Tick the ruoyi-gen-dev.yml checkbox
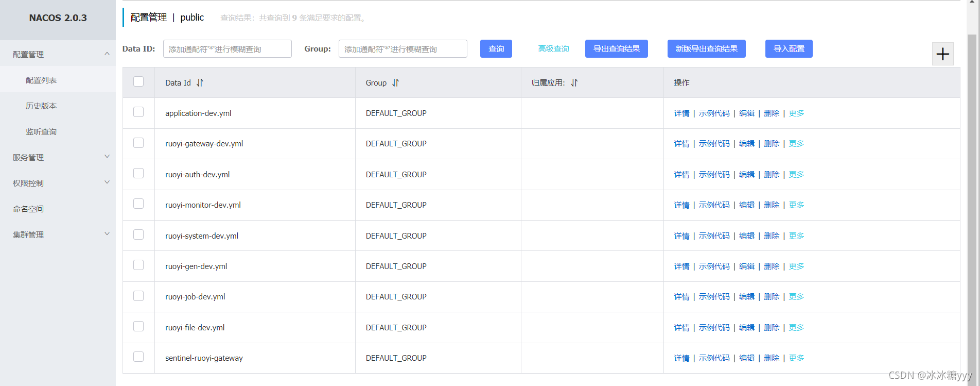The height and width of the screenshot is (386, 980). coord(138,265)
